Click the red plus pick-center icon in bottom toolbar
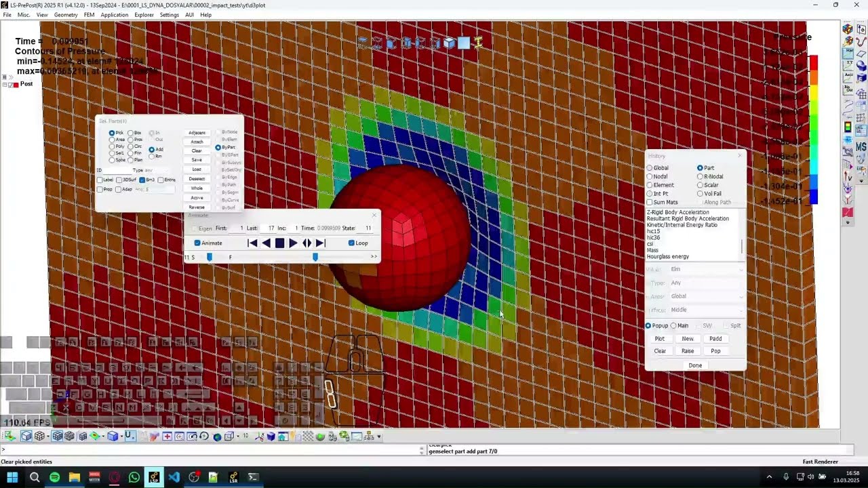 [x=167, y=436]
